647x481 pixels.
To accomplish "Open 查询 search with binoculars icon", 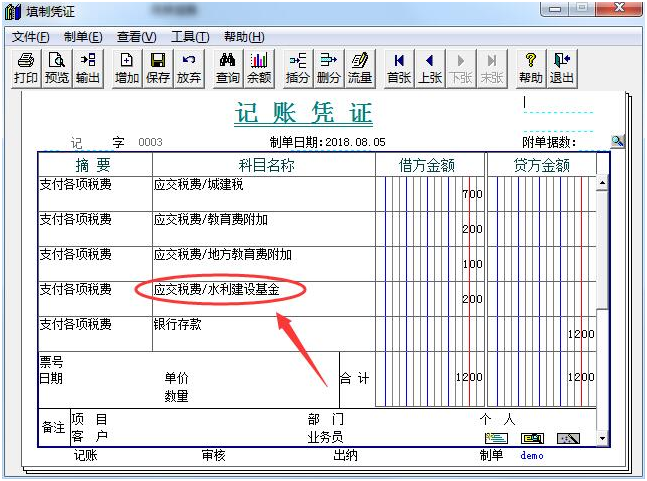I will [228, 68].
